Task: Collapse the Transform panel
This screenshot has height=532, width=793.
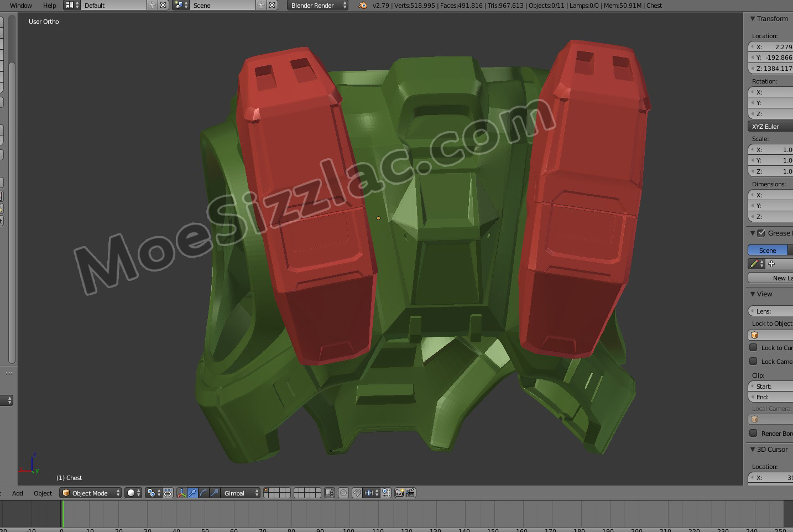Action: click(x=753, y=19)
